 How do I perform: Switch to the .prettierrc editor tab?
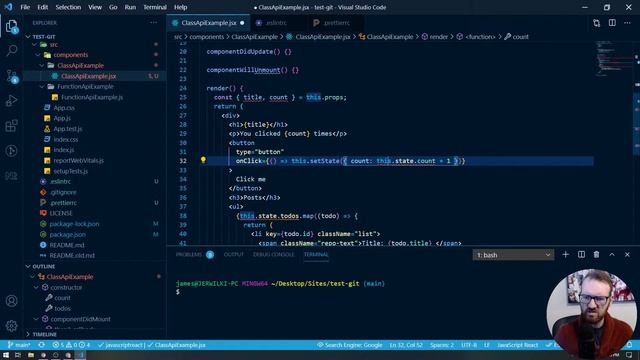tap(336, 23)
